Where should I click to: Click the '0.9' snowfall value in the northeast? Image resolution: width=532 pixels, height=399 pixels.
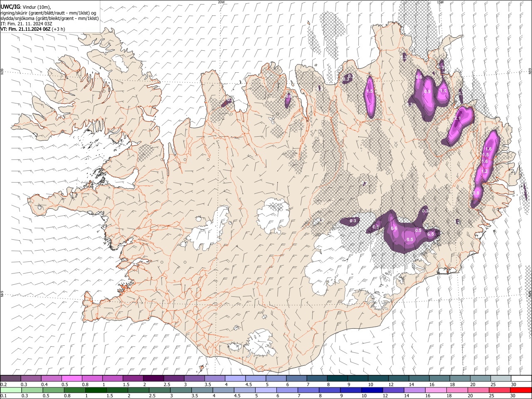(x=427, y=92)
